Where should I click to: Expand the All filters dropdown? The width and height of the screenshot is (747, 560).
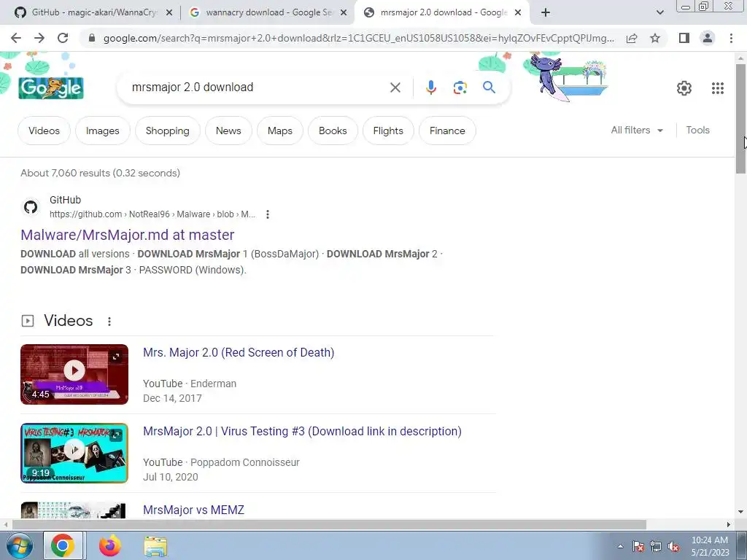click(x=637, y=130)
